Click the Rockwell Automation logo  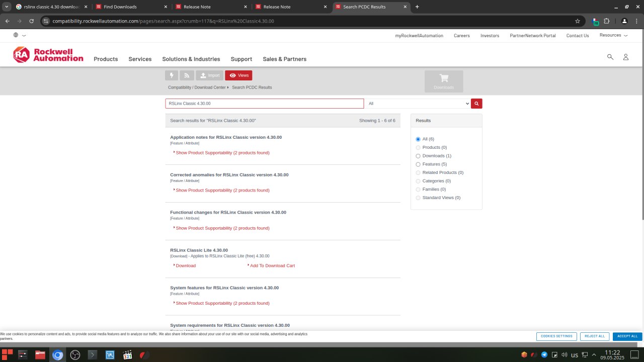coord(48,55)
